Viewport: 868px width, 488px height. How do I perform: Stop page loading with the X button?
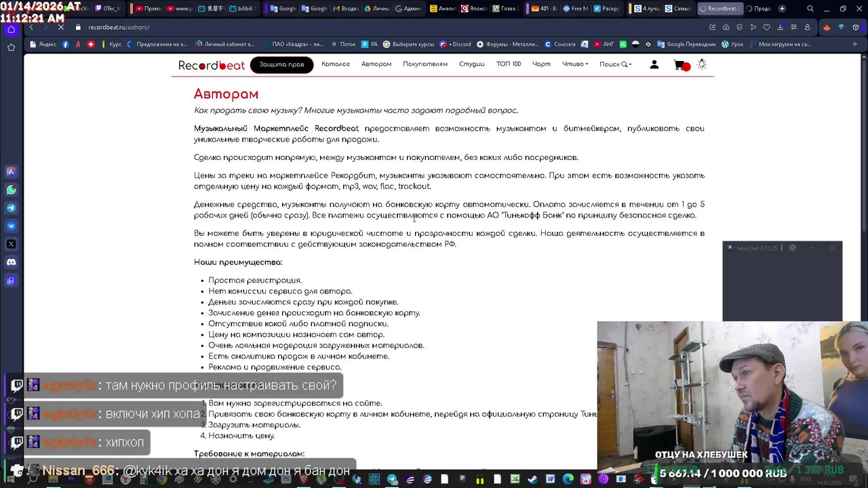[61, 27]
